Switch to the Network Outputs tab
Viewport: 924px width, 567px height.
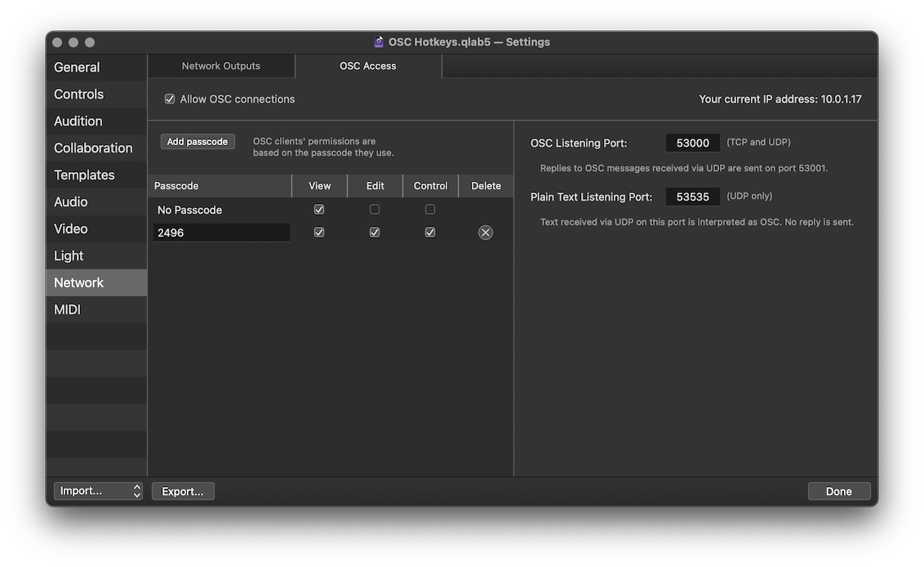click(221, 66)
